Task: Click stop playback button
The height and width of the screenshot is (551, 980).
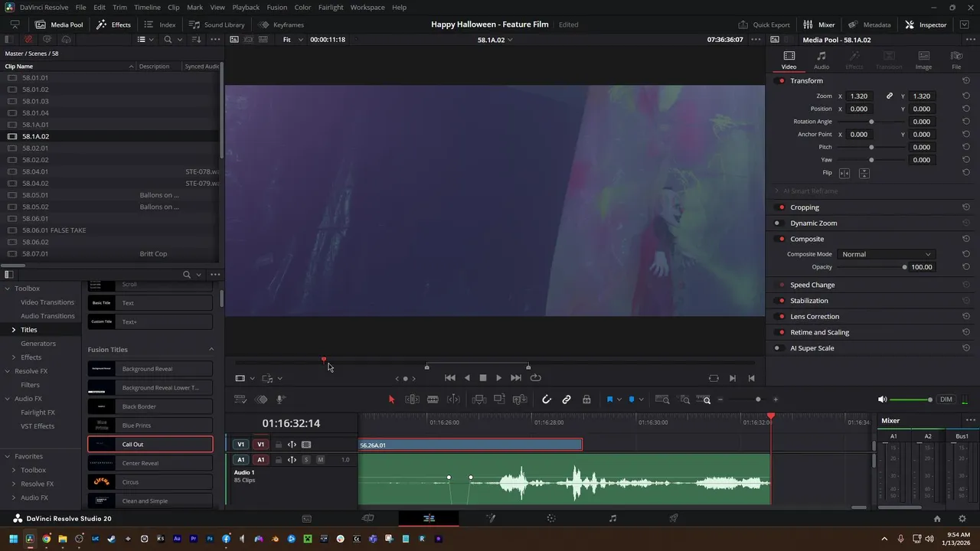Action: (483, 377)
